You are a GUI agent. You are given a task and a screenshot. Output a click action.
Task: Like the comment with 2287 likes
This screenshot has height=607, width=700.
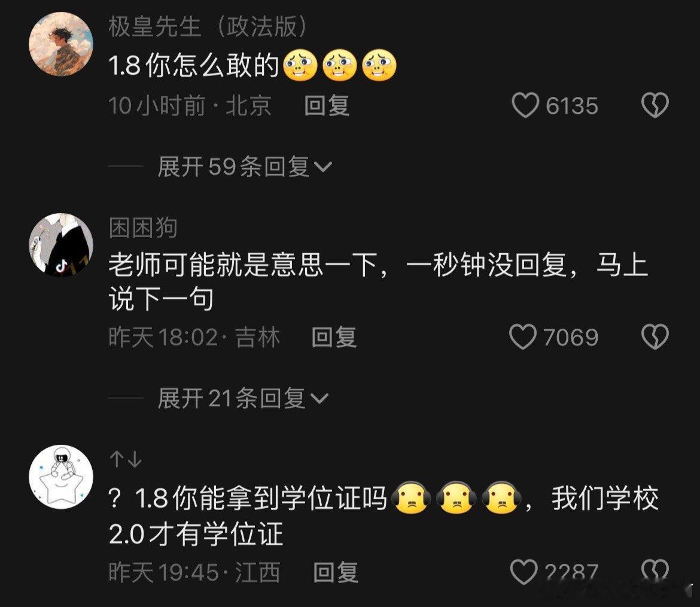[524, 572]
